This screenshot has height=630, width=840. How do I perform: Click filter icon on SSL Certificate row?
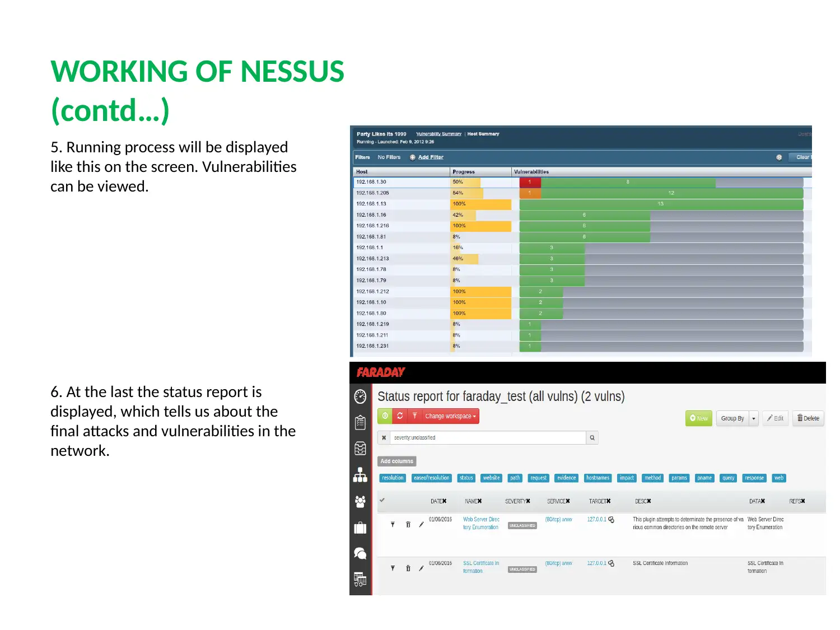point(393,568)
